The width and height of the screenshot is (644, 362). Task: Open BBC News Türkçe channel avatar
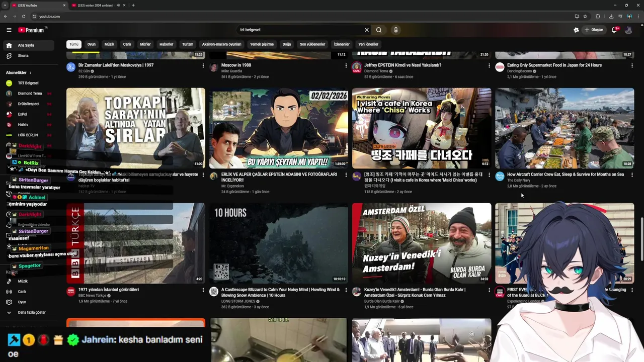[x=71, y=291]
